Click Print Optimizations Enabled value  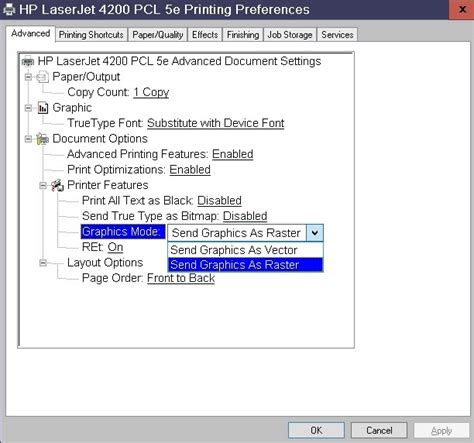click(x=190, y=170)
